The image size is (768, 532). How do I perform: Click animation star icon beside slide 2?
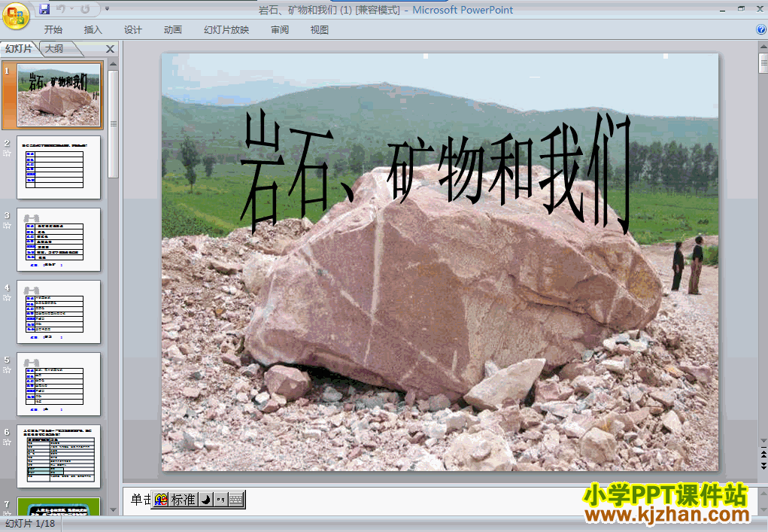[7, 154]
